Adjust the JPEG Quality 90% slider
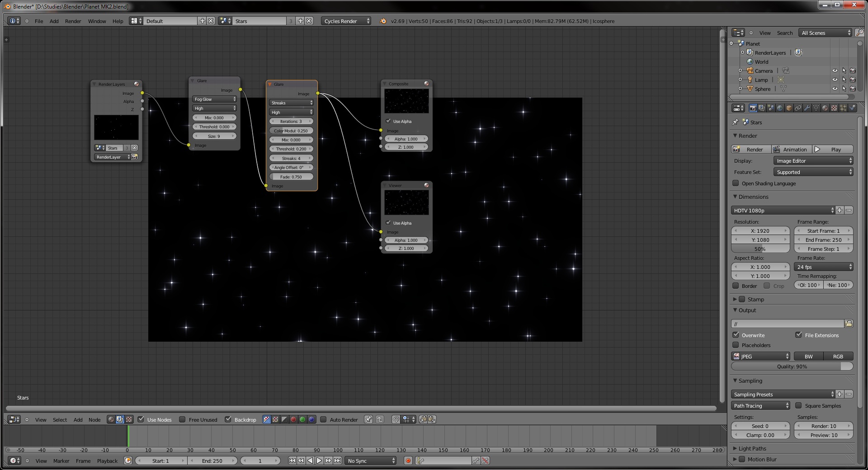This screenshot has width=868, height=470. [x=792, y=366]
